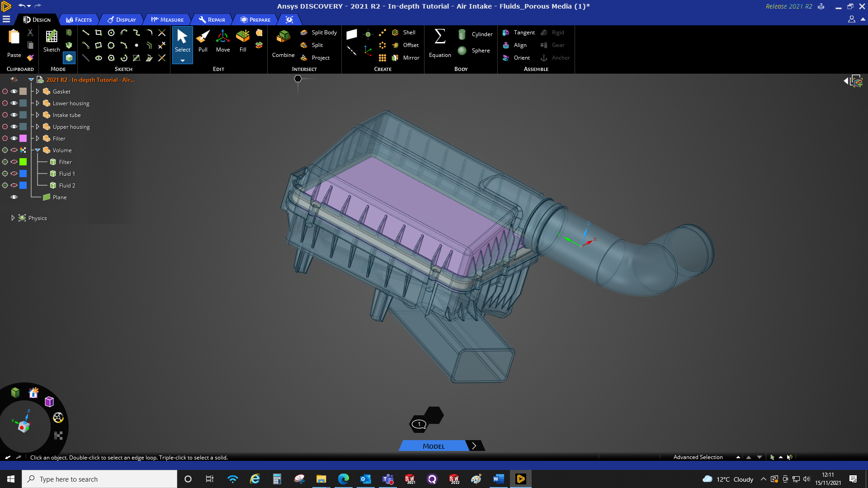Activate the Move tool
Screen dimensions: 868x488
(223, 41)
